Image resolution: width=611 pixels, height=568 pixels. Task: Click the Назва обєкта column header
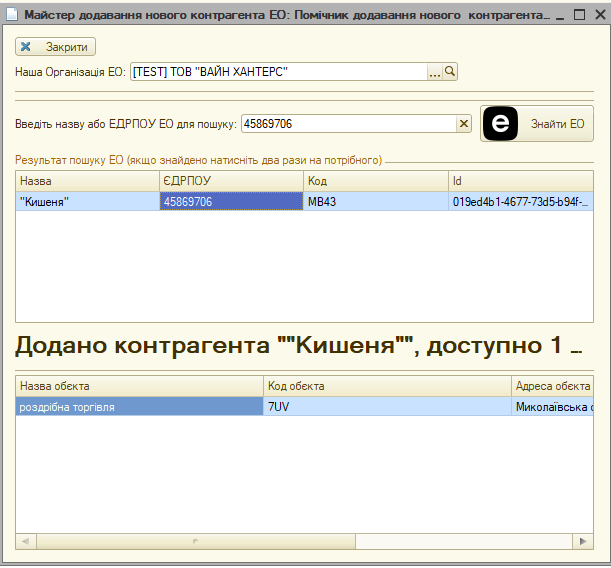[x=140, y=386]
